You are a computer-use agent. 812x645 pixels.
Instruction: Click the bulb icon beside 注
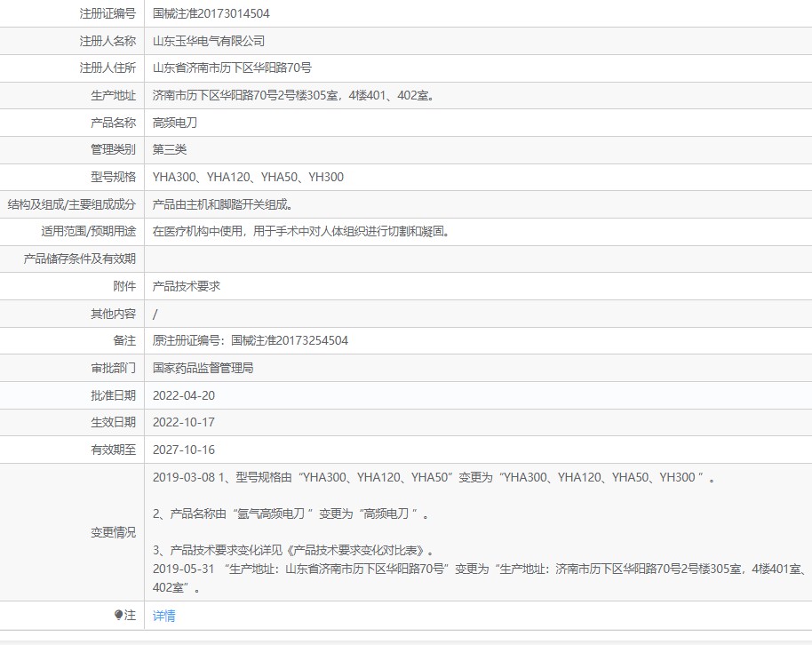[x=118, y=615]
